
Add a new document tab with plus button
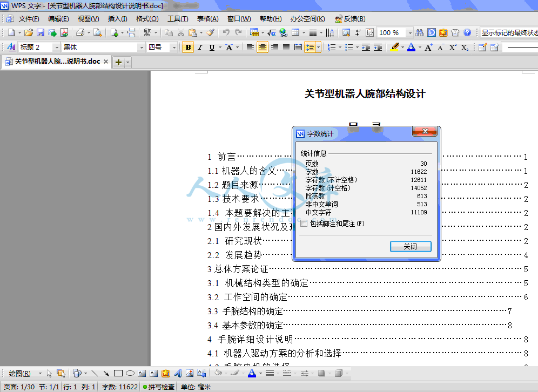(118, 63)
